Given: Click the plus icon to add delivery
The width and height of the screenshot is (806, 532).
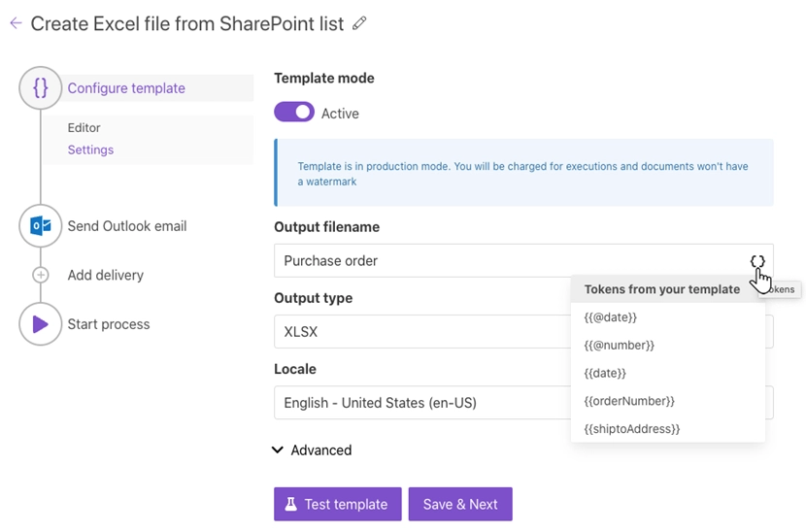Looking at the screenshot, I should tap(41, 275).
